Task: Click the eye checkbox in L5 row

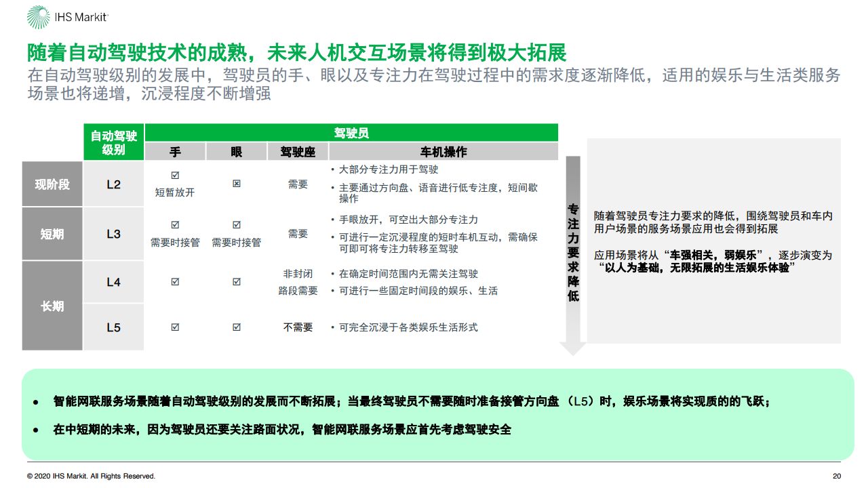Action: click(236, 327)
